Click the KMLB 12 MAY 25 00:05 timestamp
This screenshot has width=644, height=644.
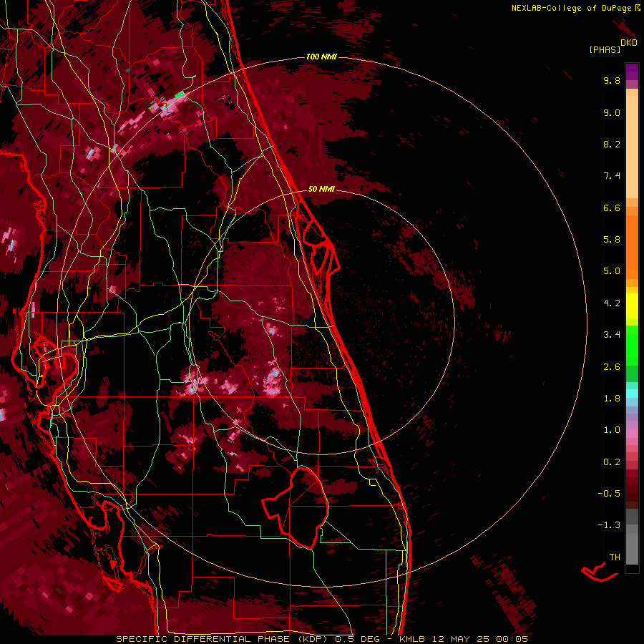click(x=463, y=639)
